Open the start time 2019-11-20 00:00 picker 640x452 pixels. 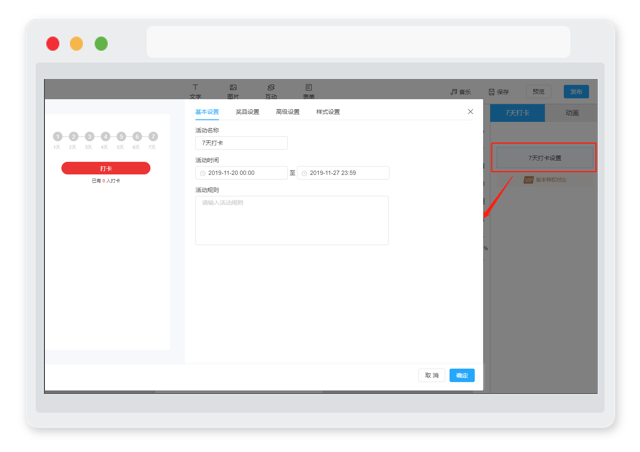click(241, 173)
